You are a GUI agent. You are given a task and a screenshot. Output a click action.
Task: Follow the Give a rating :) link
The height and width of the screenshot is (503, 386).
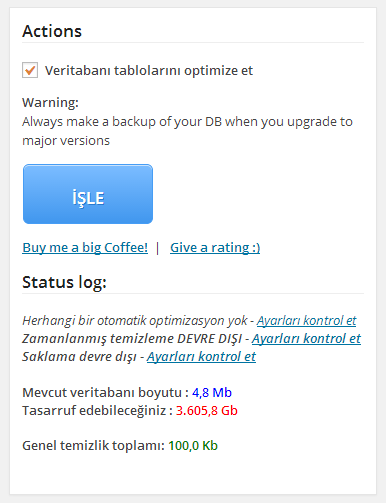pos(215,247)
